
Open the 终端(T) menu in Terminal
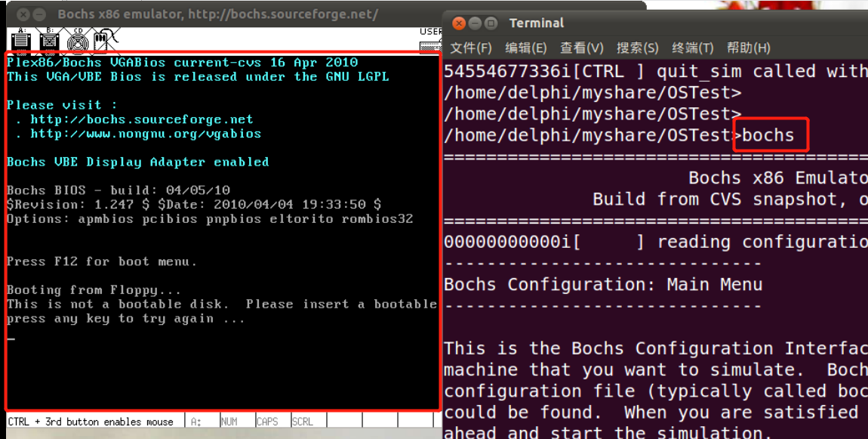coord(693,48)
